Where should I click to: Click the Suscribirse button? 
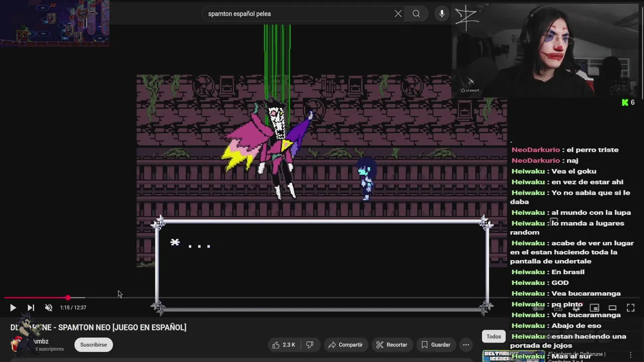click(94, 345)
